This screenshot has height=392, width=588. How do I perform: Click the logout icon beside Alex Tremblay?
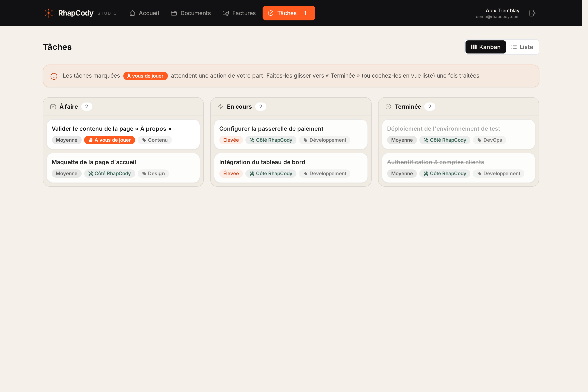532,13
